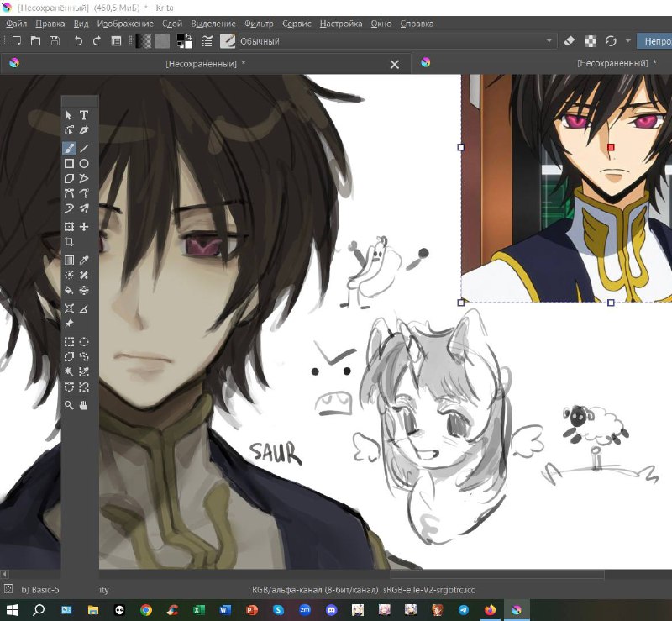Select the Transform tool
672x621 pixels.
69,226
